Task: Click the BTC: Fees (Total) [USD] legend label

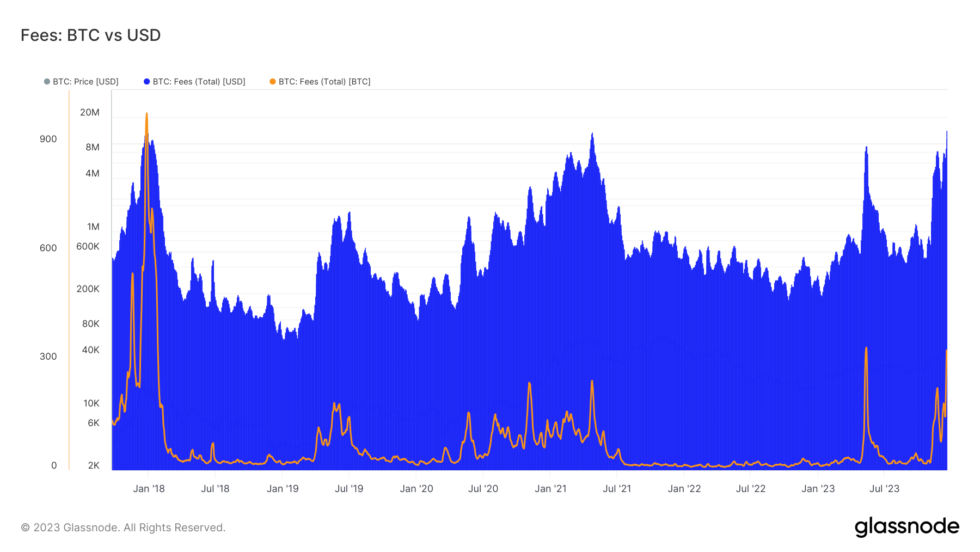Action: (199, 81)
